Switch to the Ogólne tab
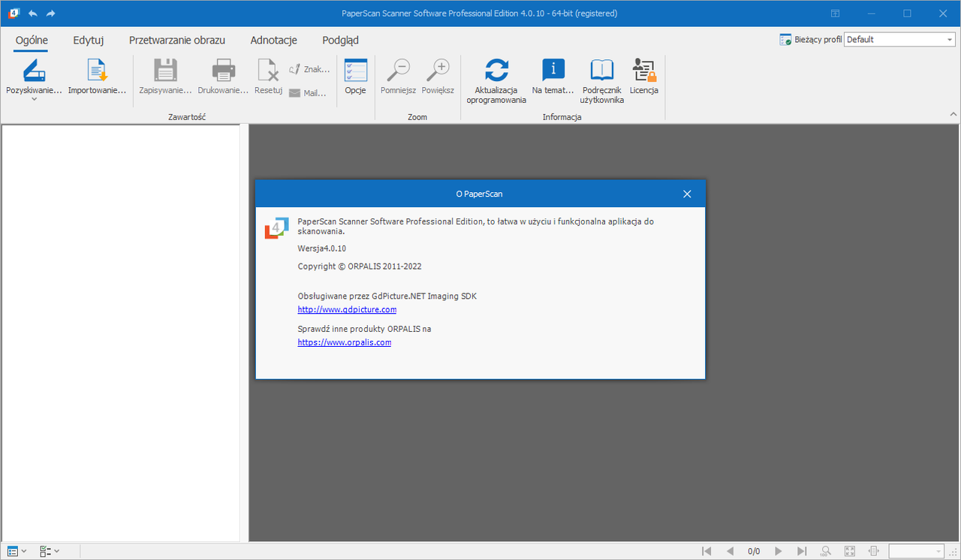The height and width of the screenshot is (560, 961). click(32, 41)
